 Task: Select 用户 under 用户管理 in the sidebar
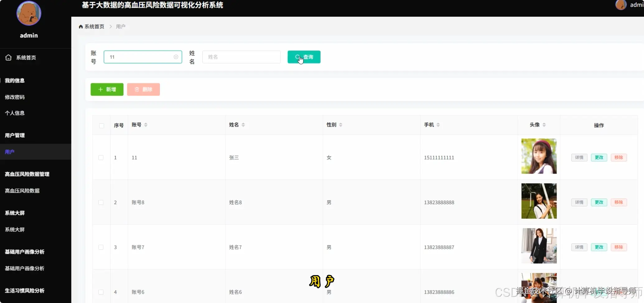tap(9, 152)
